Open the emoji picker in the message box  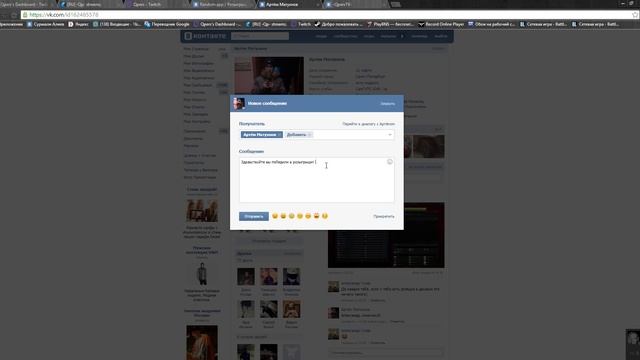coord(390,162)
